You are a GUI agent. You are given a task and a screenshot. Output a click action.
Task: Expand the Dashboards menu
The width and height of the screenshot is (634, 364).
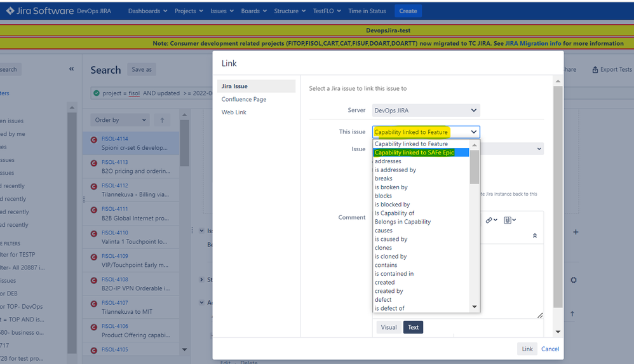tap(147, 11)
